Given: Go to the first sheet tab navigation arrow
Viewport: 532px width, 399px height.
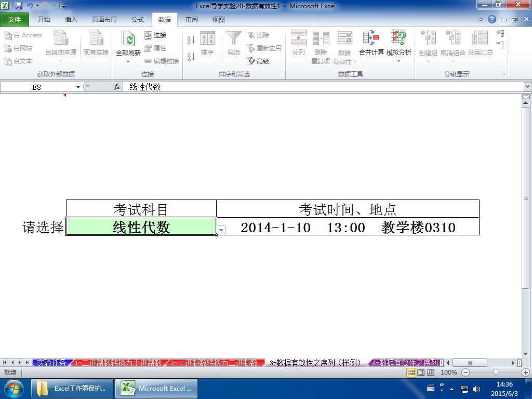Looking at the screenshot, I should click(x=5, y=363).
